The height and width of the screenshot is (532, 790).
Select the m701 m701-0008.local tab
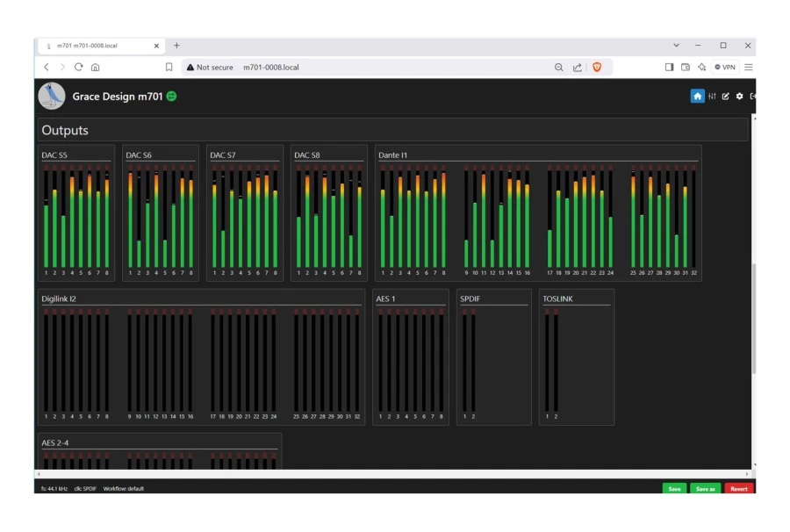click(101, 46)
